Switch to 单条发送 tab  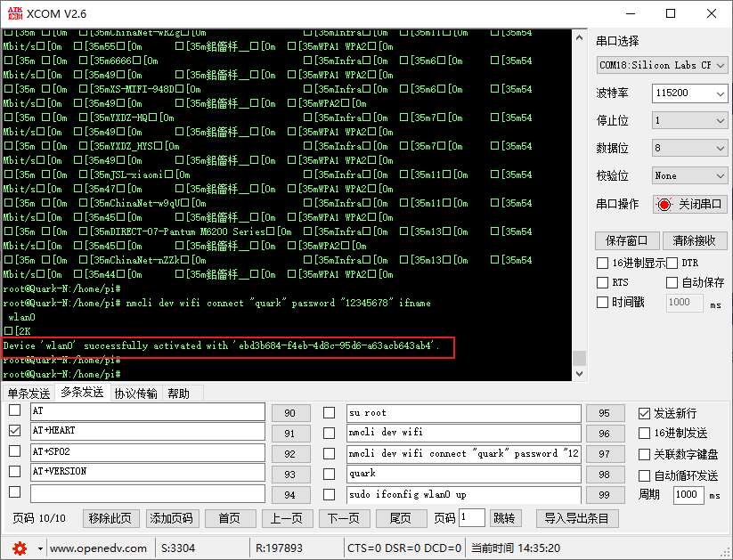click(29, 394)
